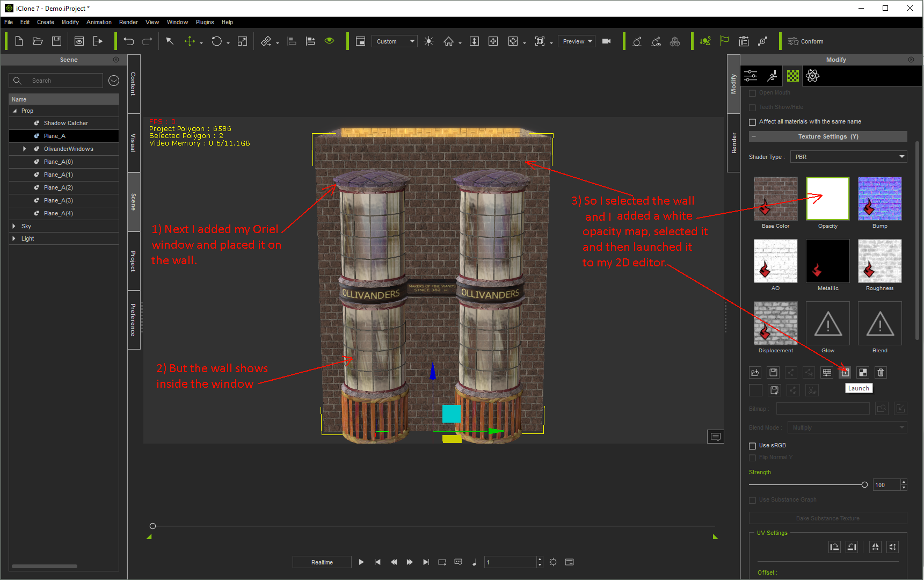Image resolution: width=924 pixels, height=580 pixels.
Task: Click the UV grid icon in texture tools
Action: (x=827, y=372)
